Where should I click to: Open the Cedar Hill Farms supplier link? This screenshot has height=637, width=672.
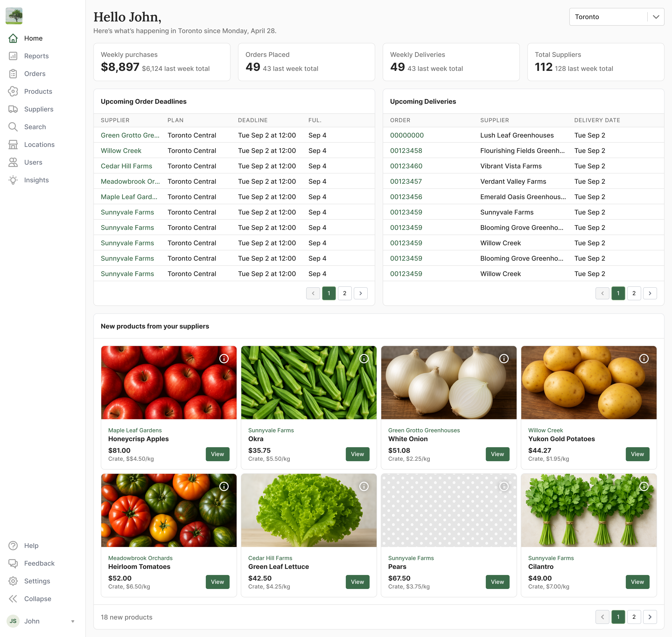(x=126, y=166)
